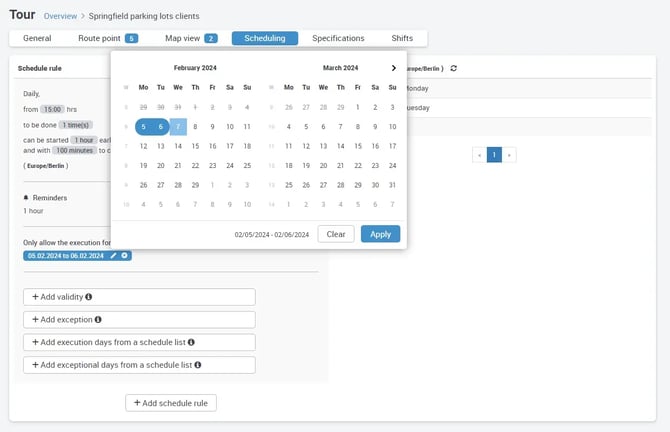Add exceptional days from a schedule list
The image size is (670, 432).
pos(139,364)
